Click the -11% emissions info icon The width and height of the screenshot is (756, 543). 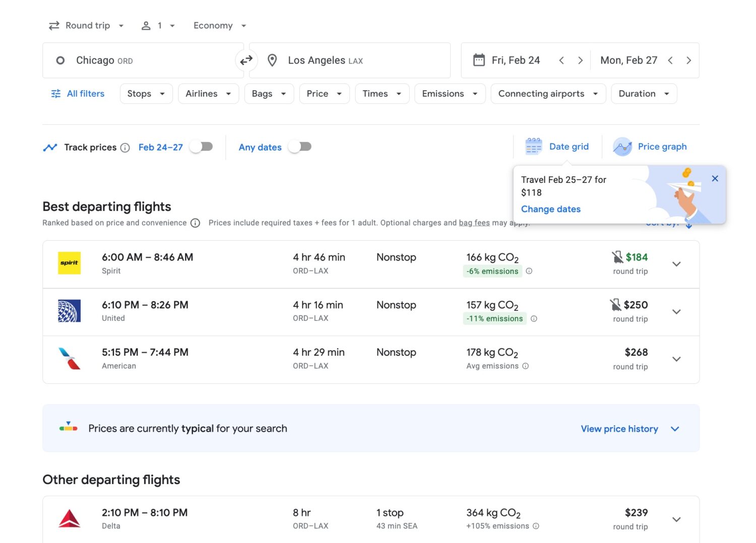[534, 319]
